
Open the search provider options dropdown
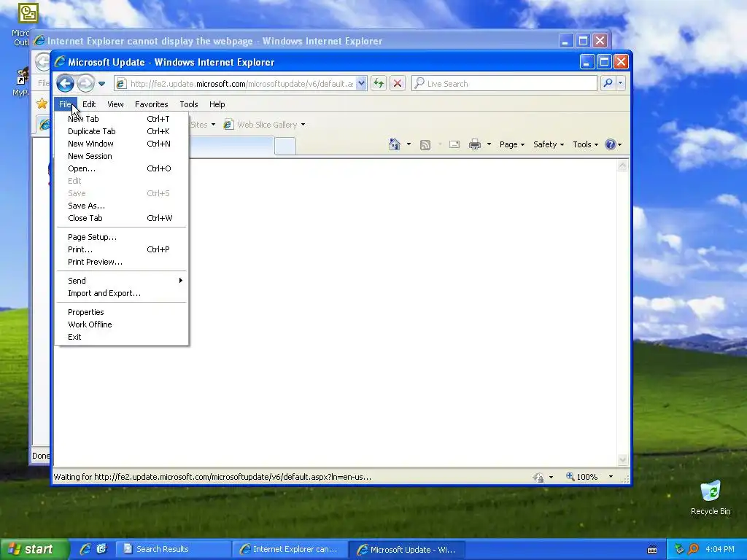click(x=620, y=83)
